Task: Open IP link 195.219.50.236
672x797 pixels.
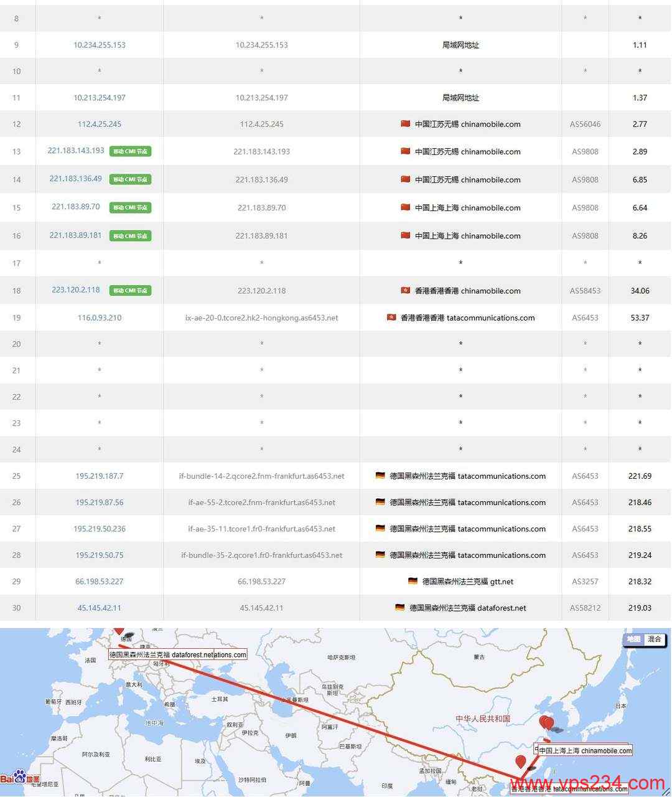Action: [x=100, y=529]
